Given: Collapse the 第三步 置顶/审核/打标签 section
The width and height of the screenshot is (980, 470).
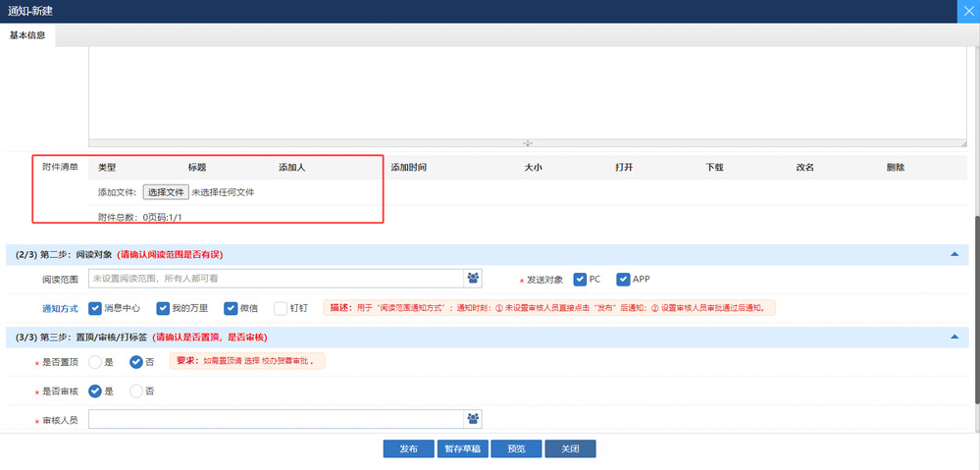Looking at the screenshot, I should [x=954, y=337].
